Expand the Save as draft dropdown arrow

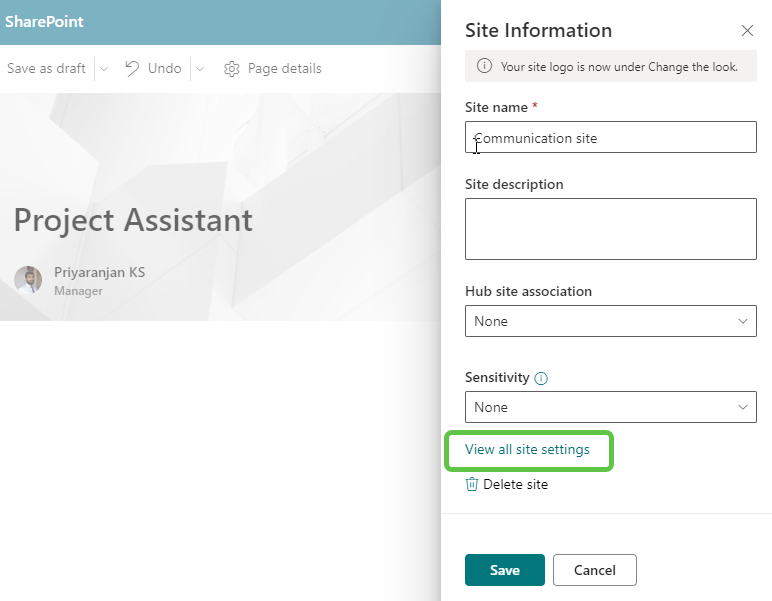pyautogui.click(x=104, y=69)
